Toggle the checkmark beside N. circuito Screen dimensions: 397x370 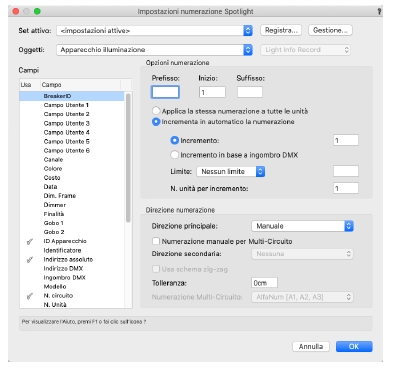[30, 296]
